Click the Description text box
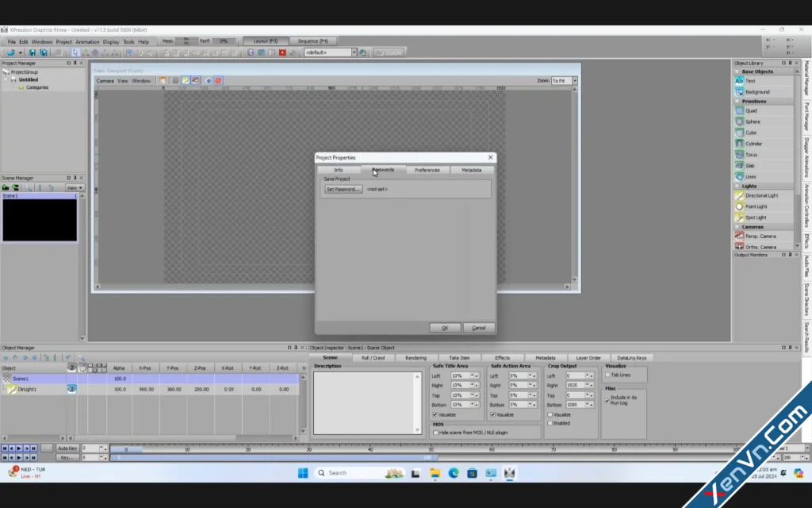This screenshot has width=812, height=508. (x=367, y=402)
